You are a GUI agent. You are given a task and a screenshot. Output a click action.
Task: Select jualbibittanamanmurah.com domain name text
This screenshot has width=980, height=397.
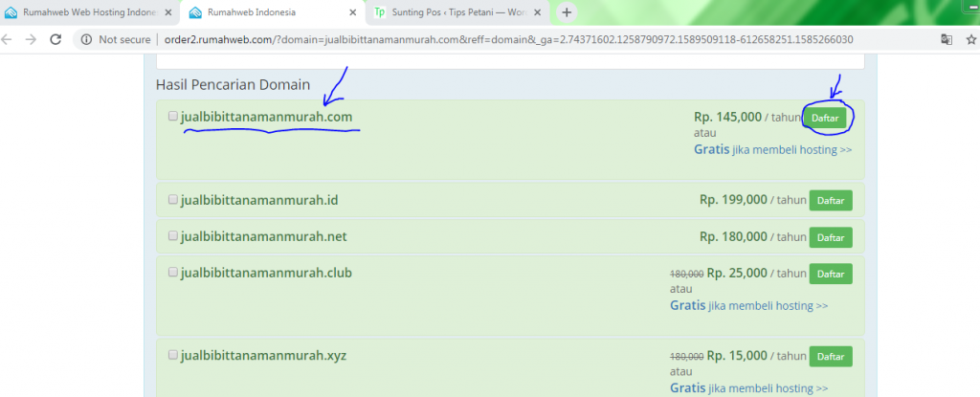pyautogui.click(x=266, y=117)
